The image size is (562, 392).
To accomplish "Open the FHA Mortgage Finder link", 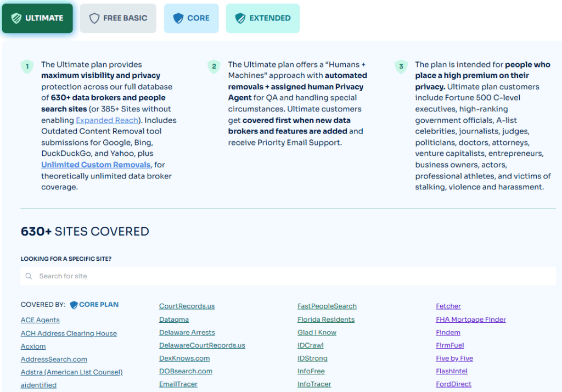I will point(470,319).
